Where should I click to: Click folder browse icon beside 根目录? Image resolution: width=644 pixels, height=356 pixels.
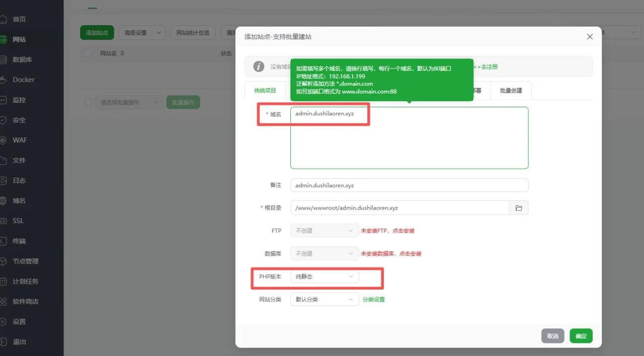(x=519, y=207)
